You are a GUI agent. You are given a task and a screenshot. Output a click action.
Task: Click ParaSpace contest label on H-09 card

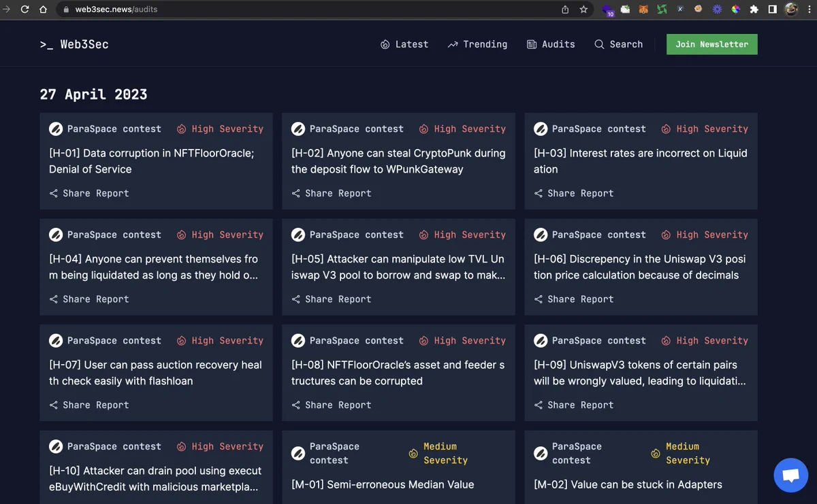point(599,341)
